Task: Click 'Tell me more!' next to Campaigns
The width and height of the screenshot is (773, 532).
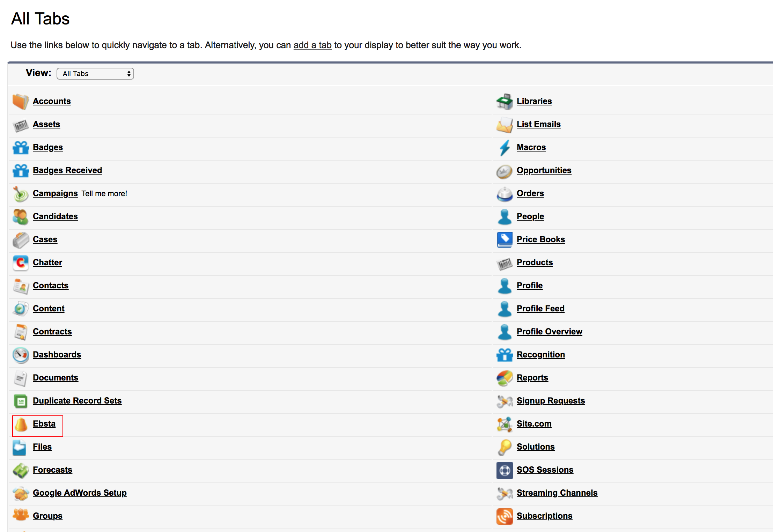Action: click(x=104, y=194)
